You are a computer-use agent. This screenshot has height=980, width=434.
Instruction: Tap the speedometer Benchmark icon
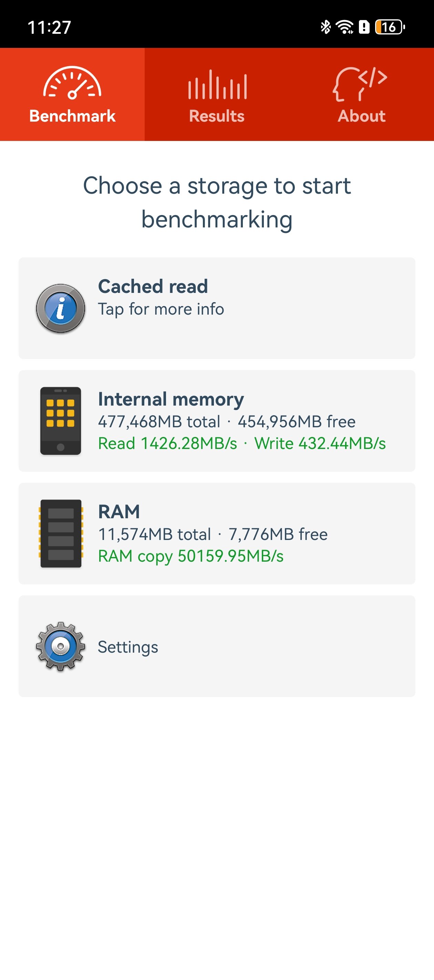[72, 83]
